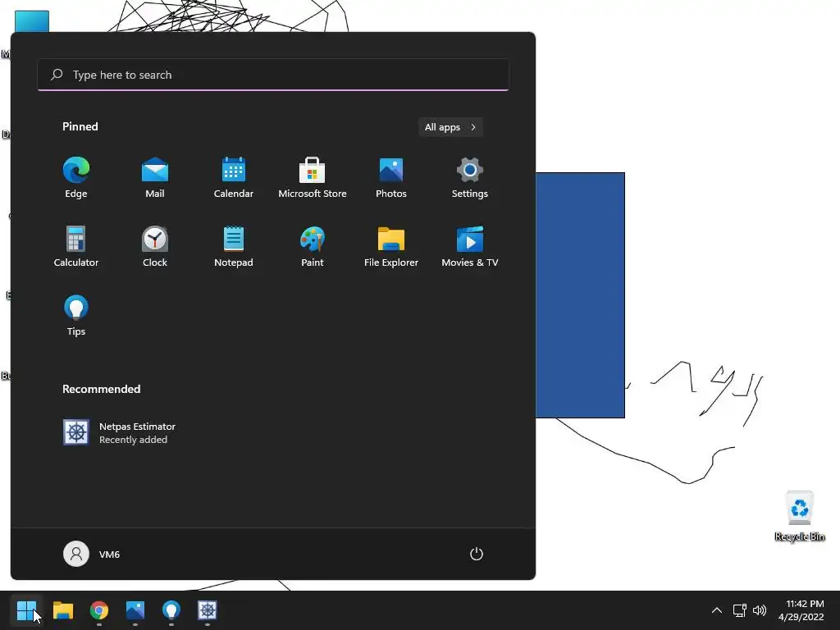
Task: Show hidden icons in system tray
Action: [x=717, y=610]
